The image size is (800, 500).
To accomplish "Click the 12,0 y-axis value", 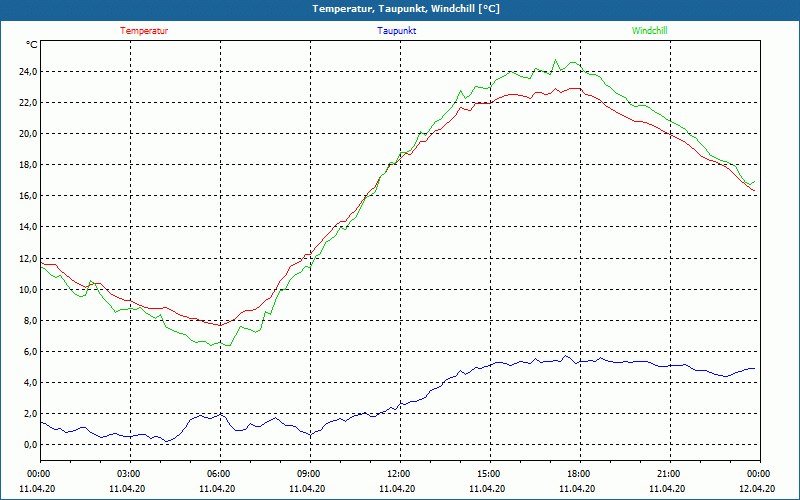I will click(27, 258).
